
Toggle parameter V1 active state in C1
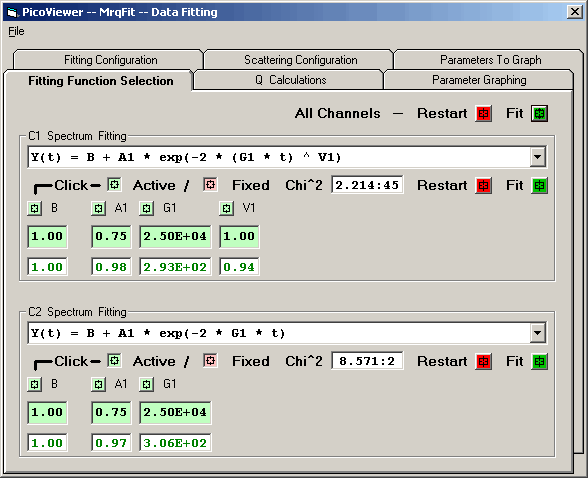[x=226, y=208]
